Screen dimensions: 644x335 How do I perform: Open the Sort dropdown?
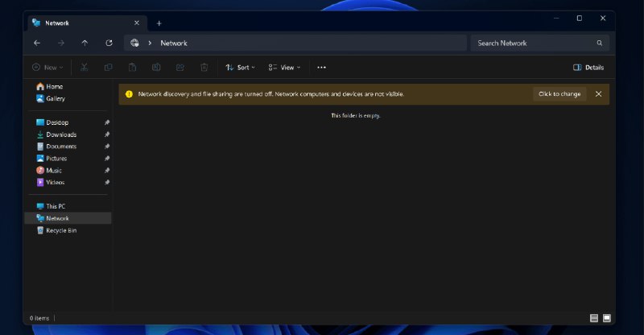240,68
